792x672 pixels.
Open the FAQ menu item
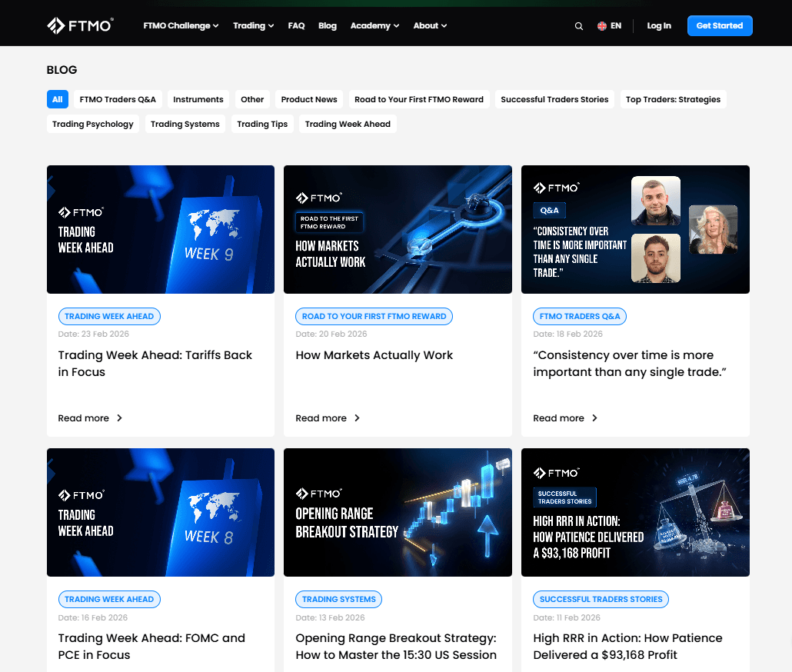tap(296, 25)
